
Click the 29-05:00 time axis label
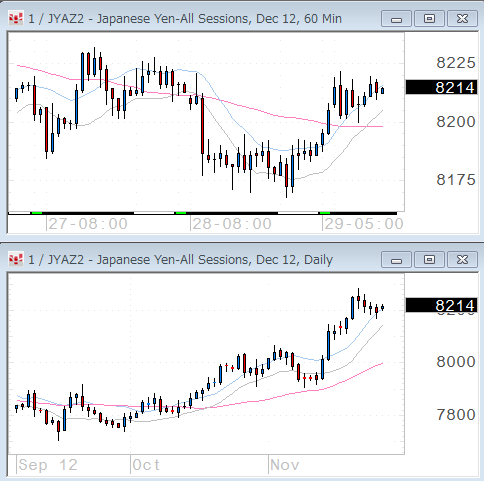(364, 224)
